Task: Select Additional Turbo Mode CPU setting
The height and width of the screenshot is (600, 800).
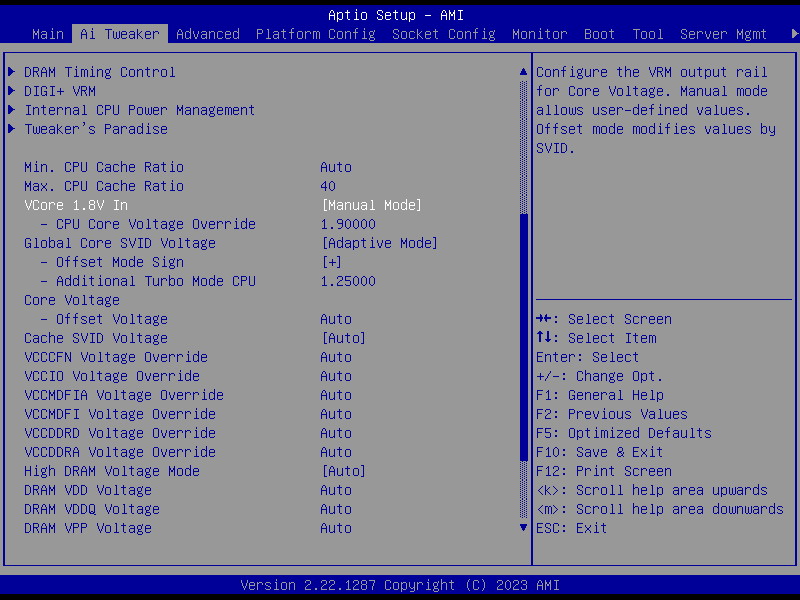Action: (x=147, y=281)
